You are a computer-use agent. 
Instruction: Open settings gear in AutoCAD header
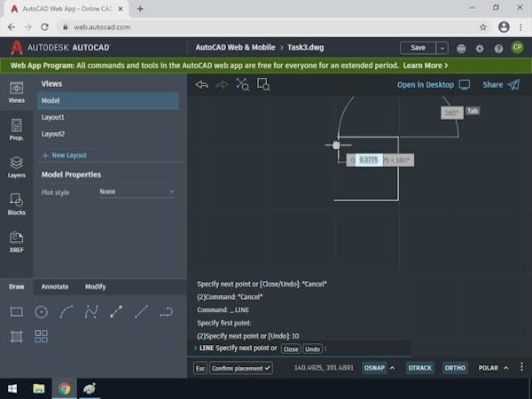point(480,49)
